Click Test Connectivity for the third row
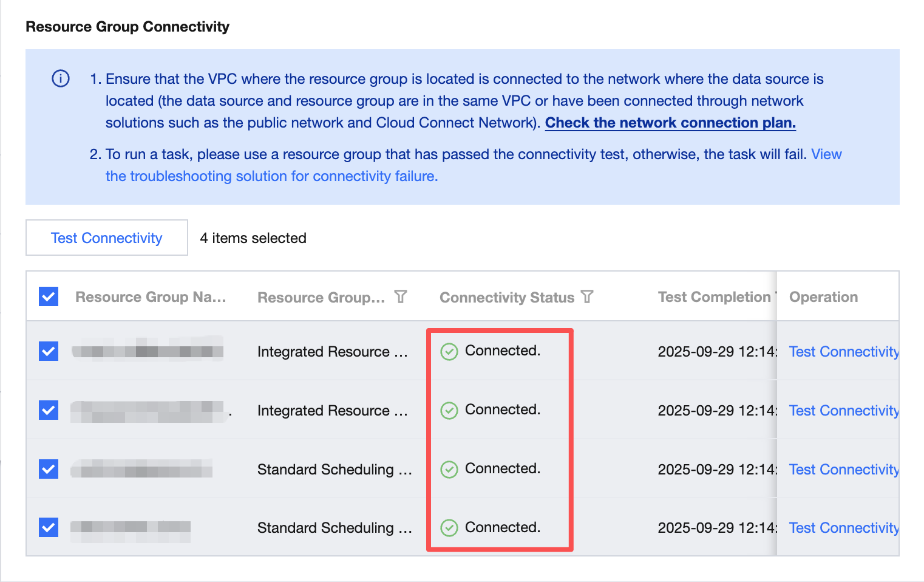The image size is (924, 582). [843, 470]
